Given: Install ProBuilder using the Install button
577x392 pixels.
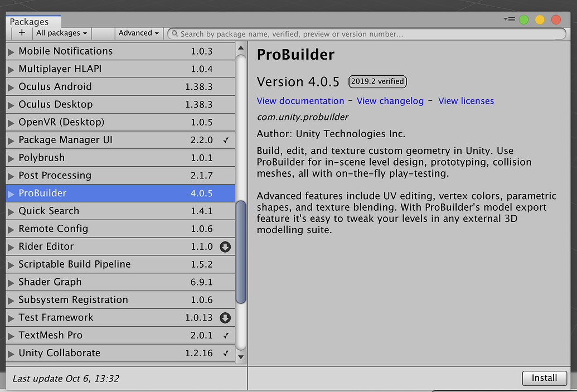Looking at the screenshot, I should coord(544,378).
